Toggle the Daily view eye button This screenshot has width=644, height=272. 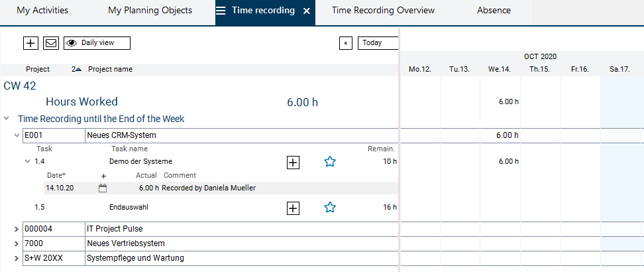click(97, 43)
